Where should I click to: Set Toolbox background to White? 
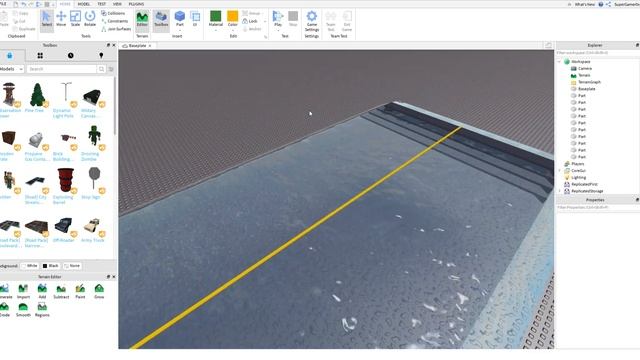29,266
